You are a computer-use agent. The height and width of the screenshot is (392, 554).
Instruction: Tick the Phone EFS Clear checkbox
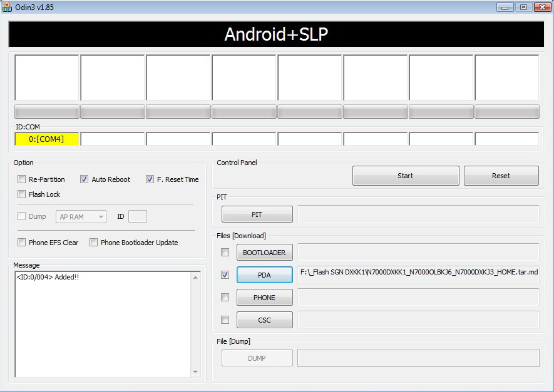(21, 243)
